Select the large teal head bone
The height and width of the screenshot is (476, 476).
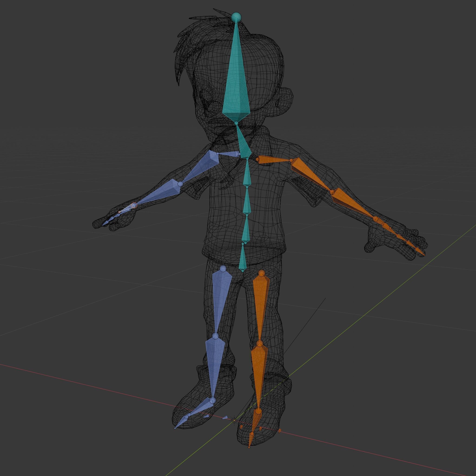point(236,81)
